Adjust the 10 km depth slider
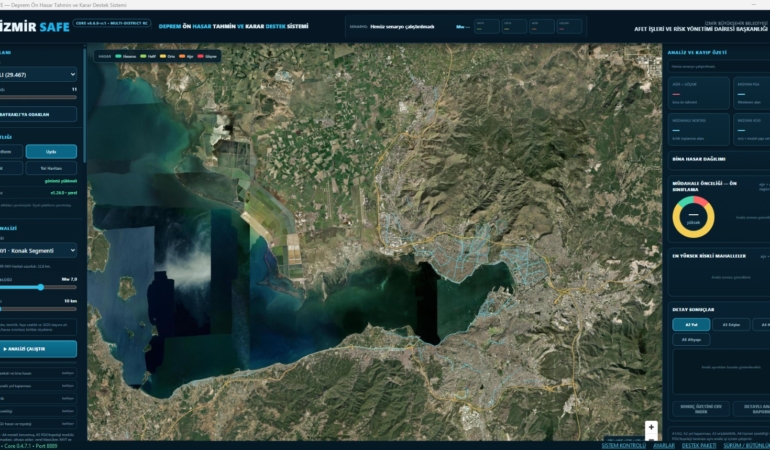Viewport: 770px width, 450px height. [x=38, y=309]
